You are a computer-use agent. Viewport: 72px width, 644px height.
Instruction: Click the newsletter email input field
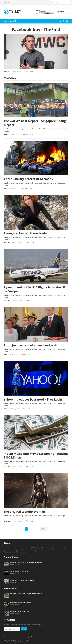pos(12,629)
